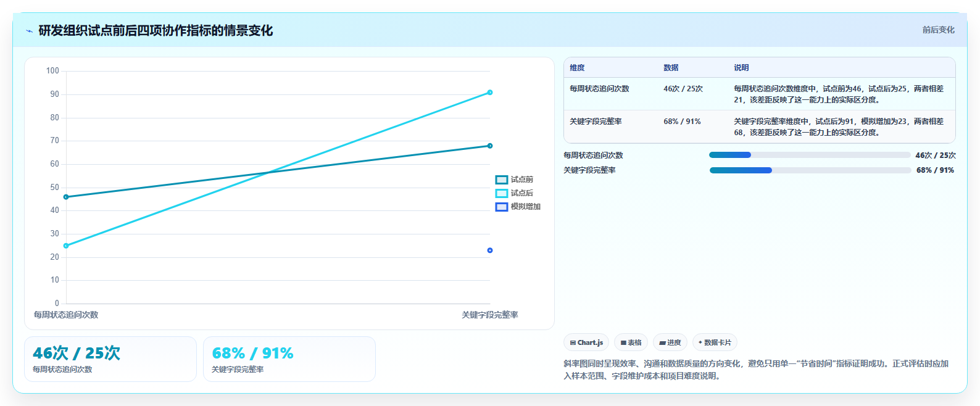Viewport: 980px width, 406px height.
Task: Open the 68% / 91% data card
Action: (289, 359)
